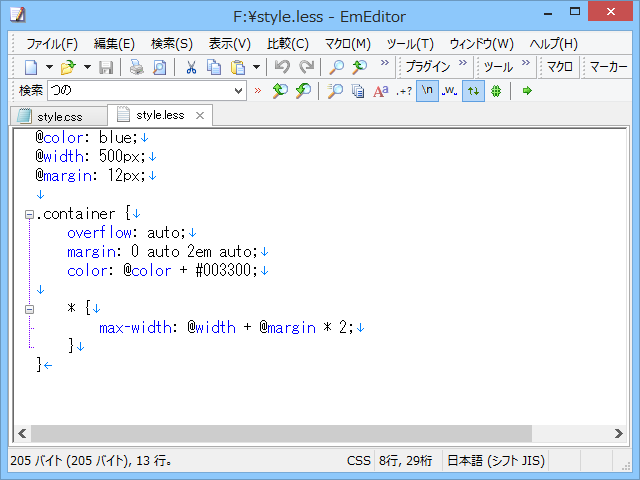640x480 pixels.
Task: Open Print Preview icon
Action: point(160,67)
